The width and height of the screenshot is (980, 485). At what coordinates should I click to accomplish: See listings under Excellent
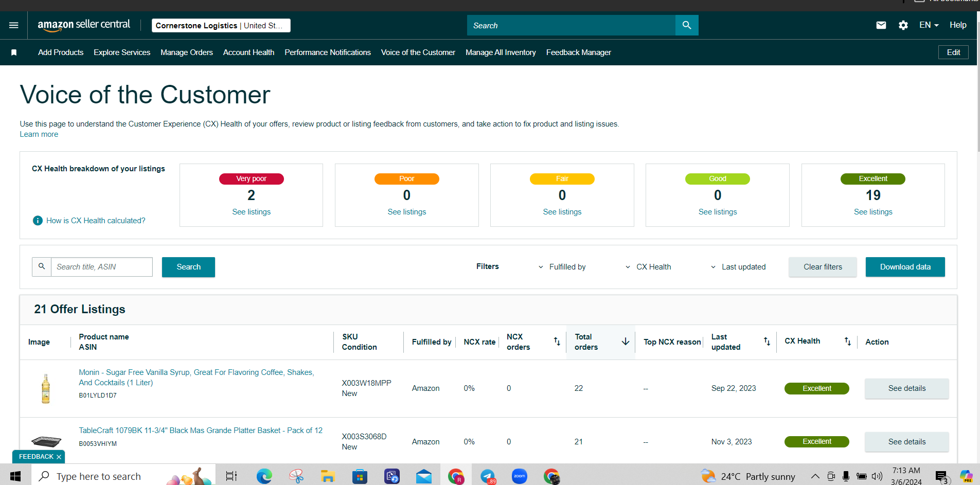(x=873, y=212)
